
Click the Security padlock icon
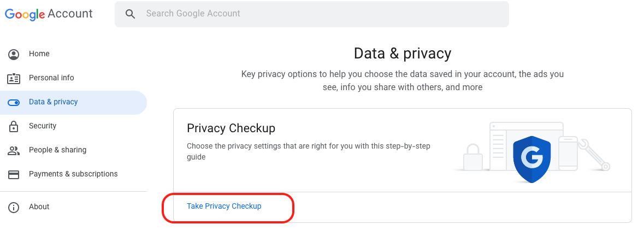pos(14,126)
